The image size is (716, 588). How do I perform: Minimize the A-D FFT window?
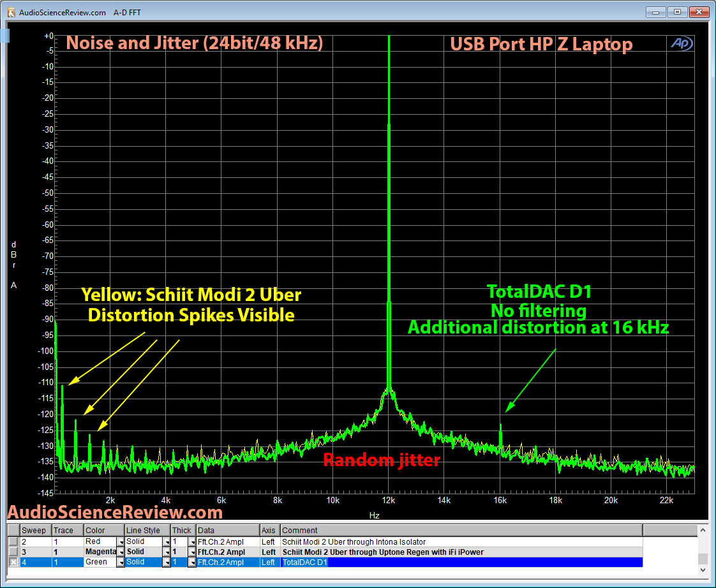click(656, 12)
